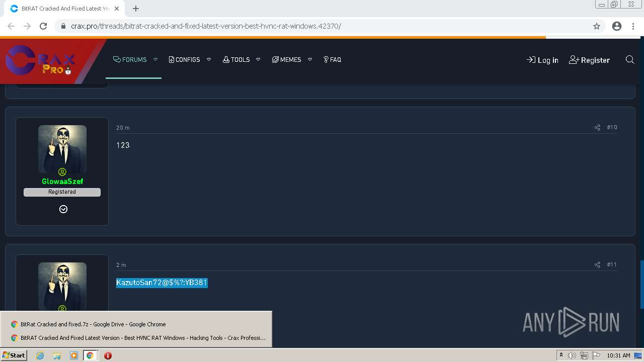Open permalink #11

tap(612, 265)
